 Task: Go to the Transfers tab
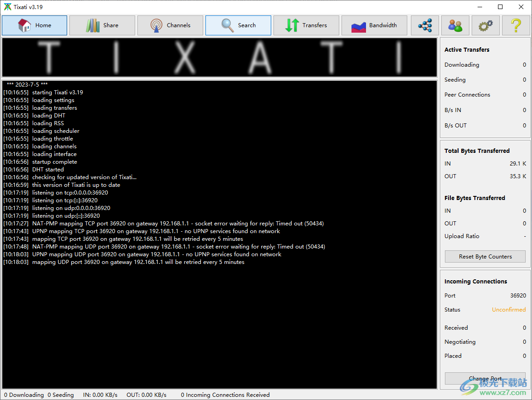pos(306,25)
